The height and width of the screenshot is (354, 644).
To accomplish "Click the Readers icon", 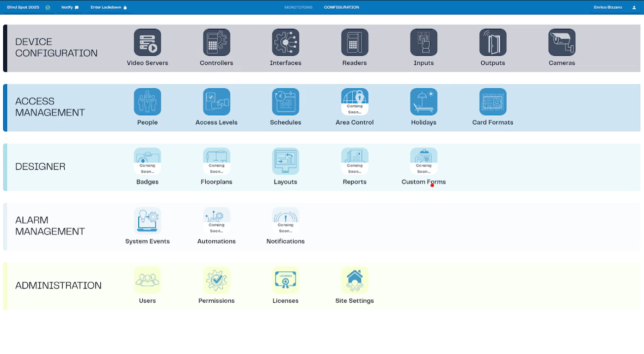I will pyautogui.click(x=354, y=42).
